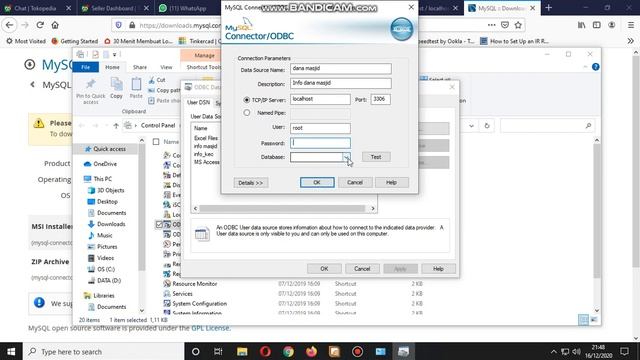Select 'info_kec' data source row
640x360 pixels.
(204, 154)
